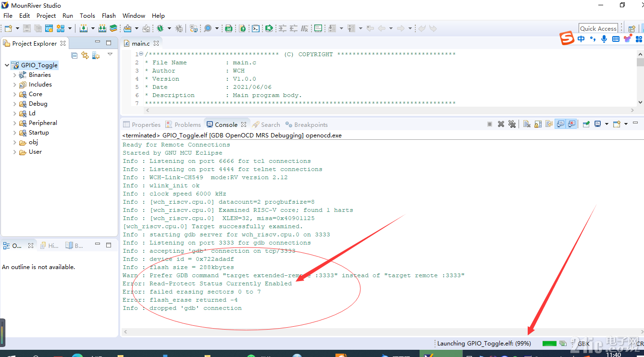Click Link with Editor double-arrow icon
The height and width of the screenshot is (357, 644).
[85, 55]
